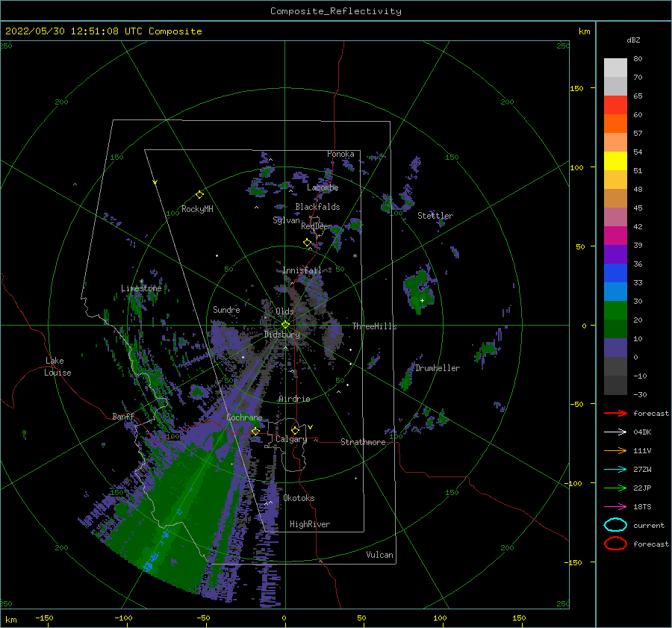Screen dimensions: 672x628
Task: Click the yellow radar-center diamond above Didsbury
Action: [285, 325]
